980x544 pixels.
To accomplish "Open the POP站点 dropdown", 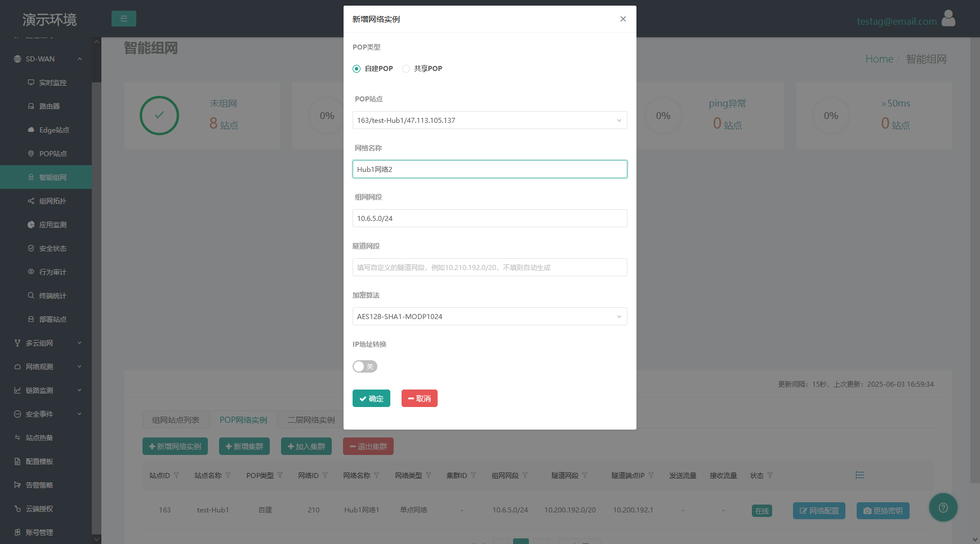I will click(490, 120).
